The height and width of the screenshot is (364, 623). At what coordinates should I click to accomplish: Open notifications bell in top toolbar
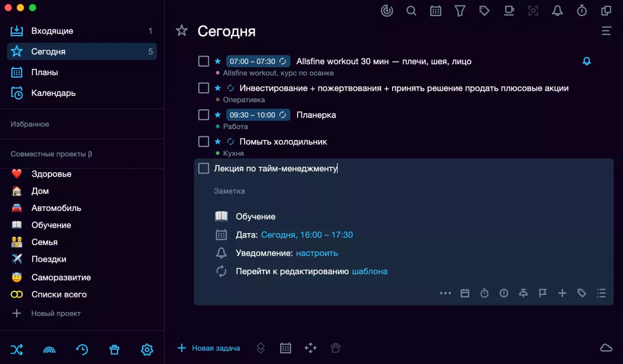click(x=558, y=11)
